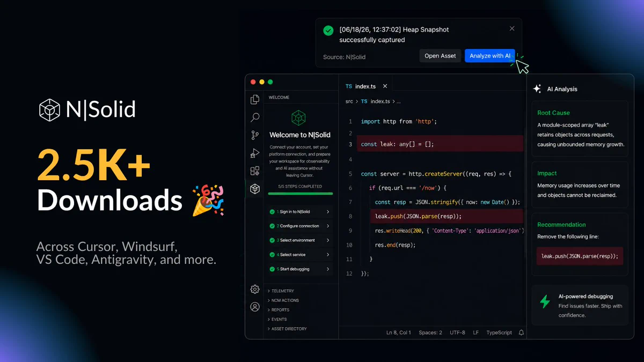
Task: Open the Configure connection step chevron
Action: 328,226
